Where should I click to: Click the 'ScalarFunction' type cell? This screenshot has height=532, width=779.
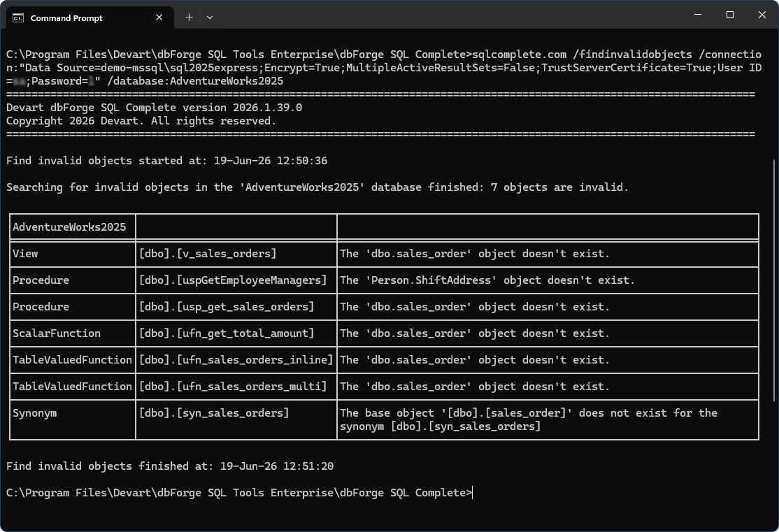click(72, 333)
